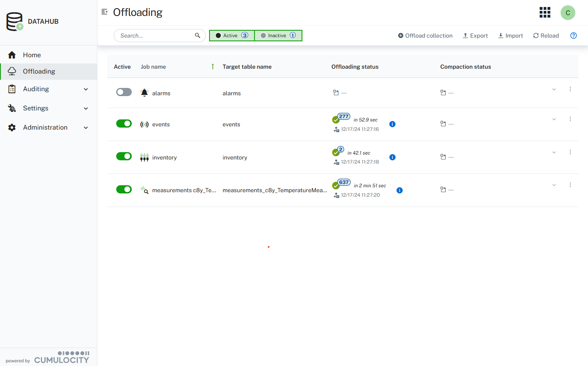This screenshot has width=588, height=366.
Task: Open the help question mark icon
Action: click(x=573, y=35)
